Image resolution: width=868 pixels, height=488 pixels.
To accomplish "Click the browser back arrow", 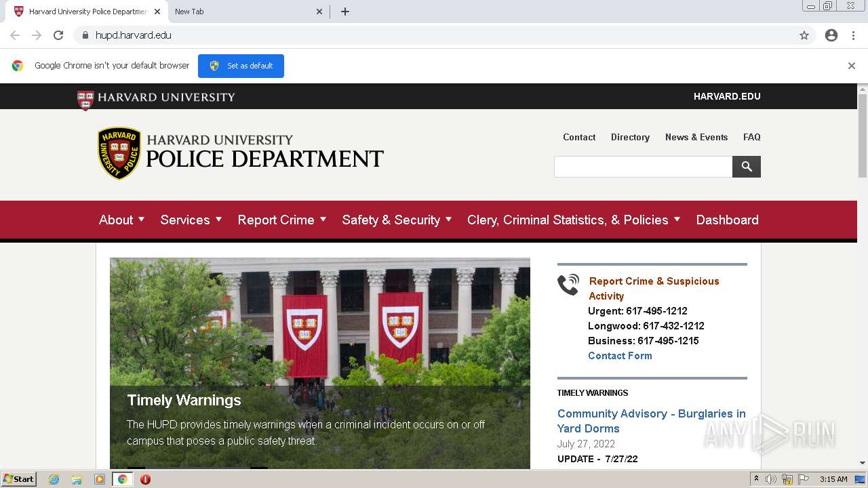I will [15, 35].
